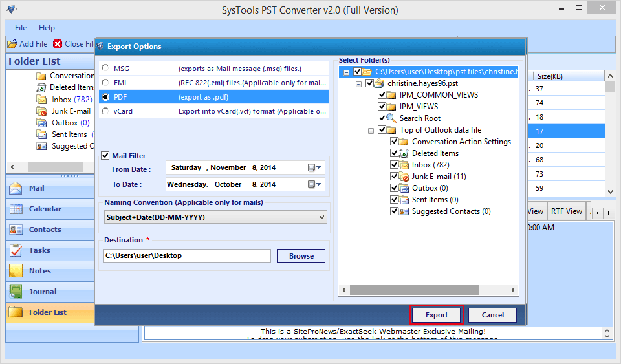Click the christine.hayes96.pst file icon
The image size is (621, 364).
[380, 83]
